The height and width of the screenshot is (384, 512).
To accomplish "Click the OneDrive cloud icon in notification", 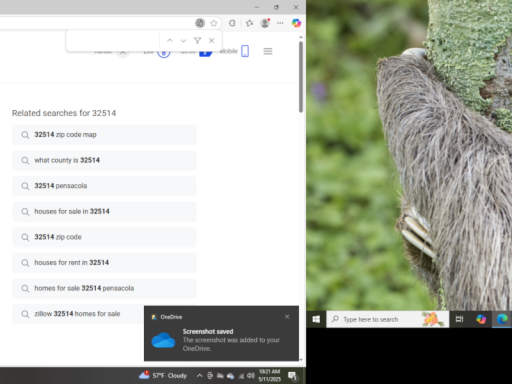I will (163, 340).
